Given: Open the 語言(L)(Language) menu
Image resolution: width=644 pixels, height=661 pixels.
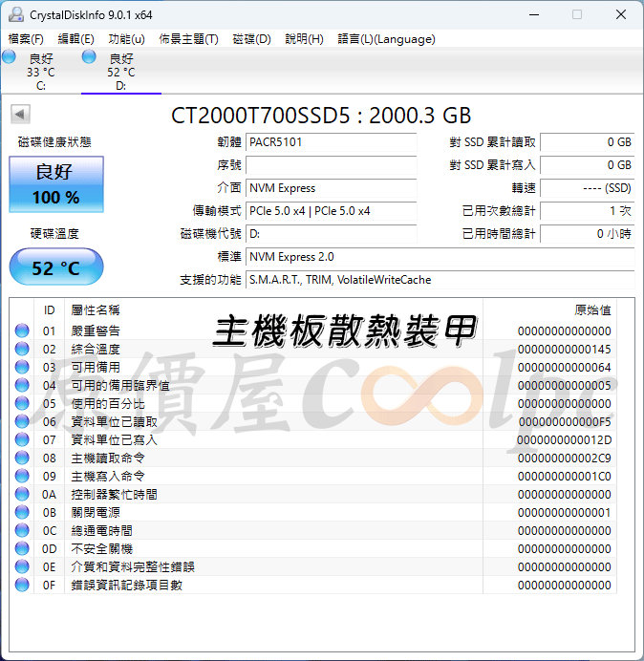Looking at the screenshot, I should (x=386, y=39).
